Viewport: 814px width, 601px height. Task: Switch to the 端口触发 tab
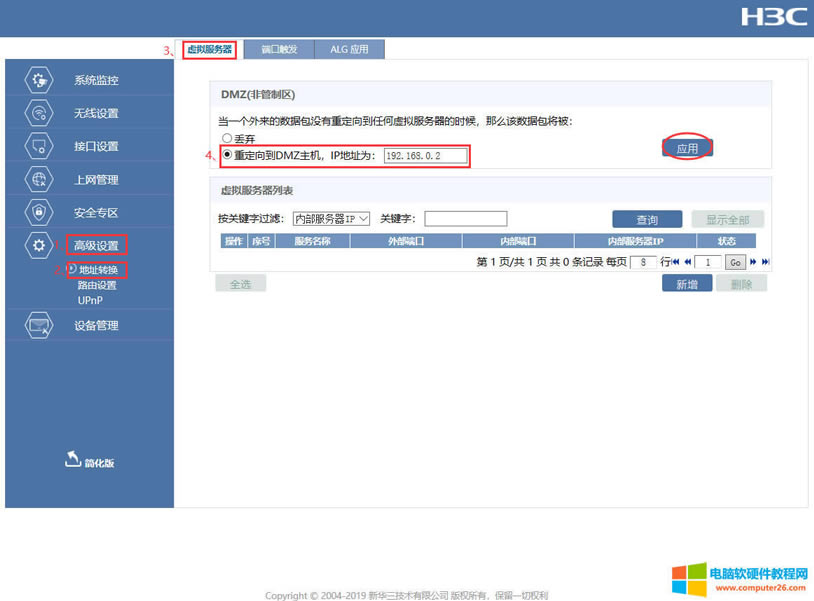pos(281,48)
